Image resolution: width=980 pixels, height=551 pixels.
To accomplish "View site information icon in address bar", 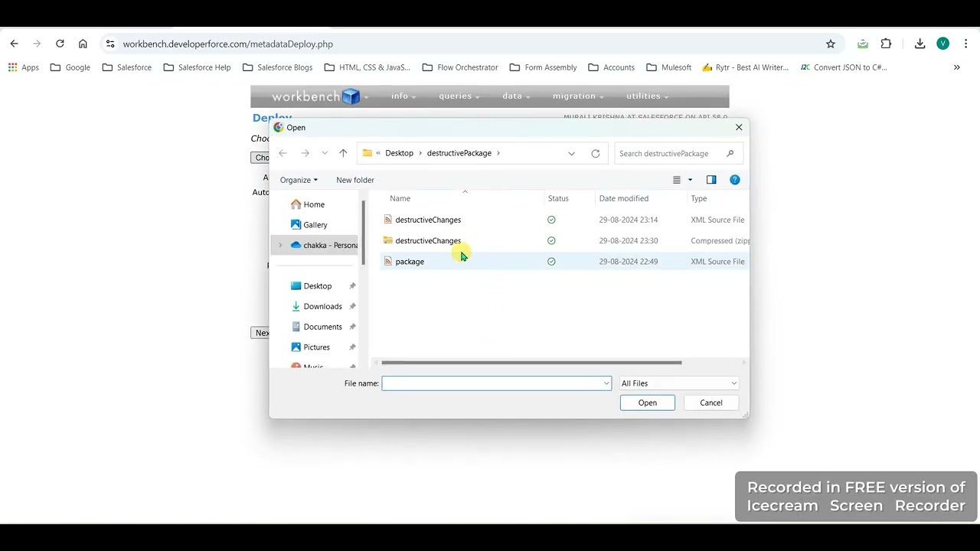I will [110, 44].
